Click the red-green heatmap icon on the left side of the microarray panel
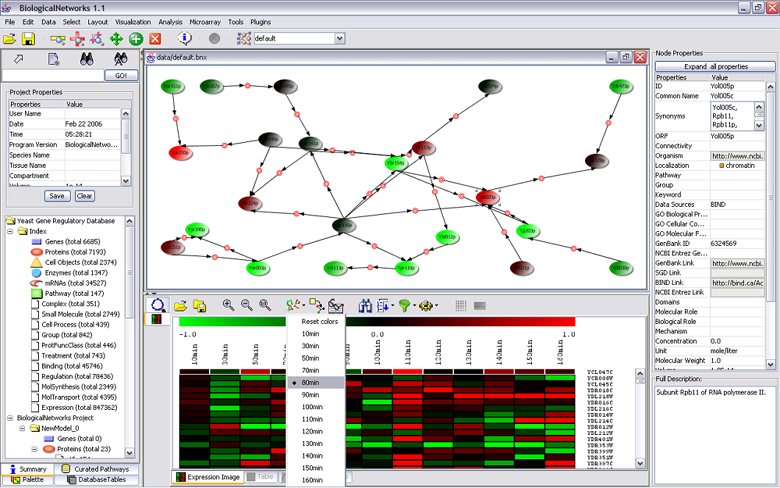780x488 pixels. tap(157, 319)
